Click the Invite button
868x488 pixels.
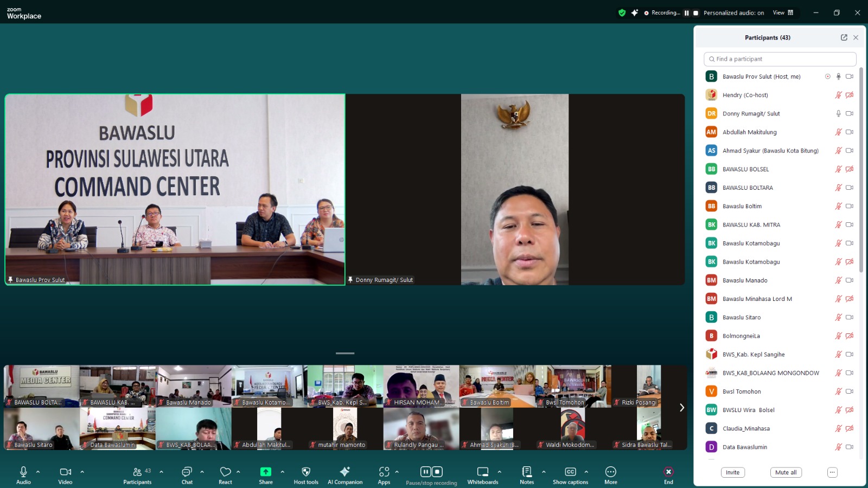coord(732,472)
